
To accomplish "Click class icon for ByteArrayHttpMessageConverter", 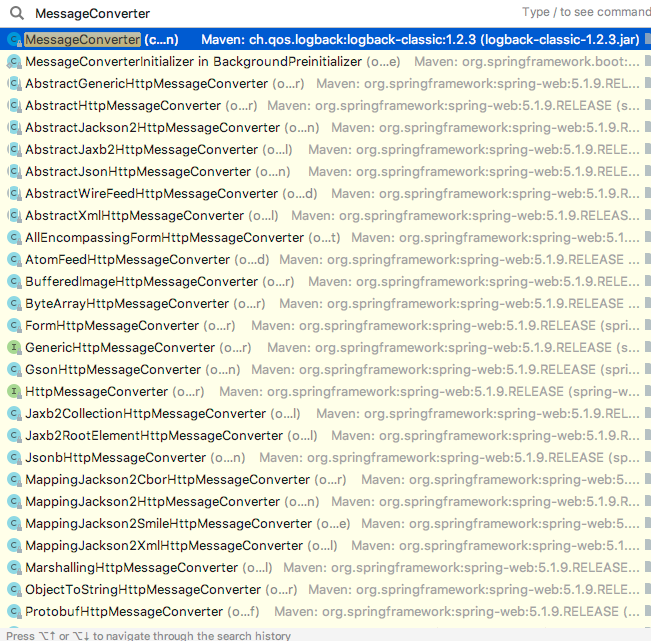I will pyautogui.click(x=15, y=304).
